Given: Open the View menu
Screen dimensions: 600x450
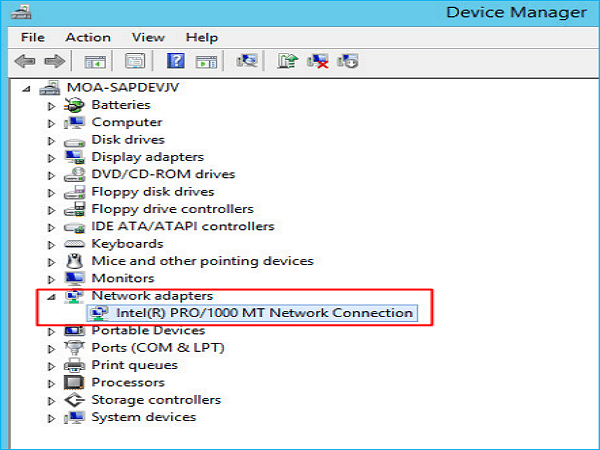Looking at the screenshot, I should (x=147, y=37).
